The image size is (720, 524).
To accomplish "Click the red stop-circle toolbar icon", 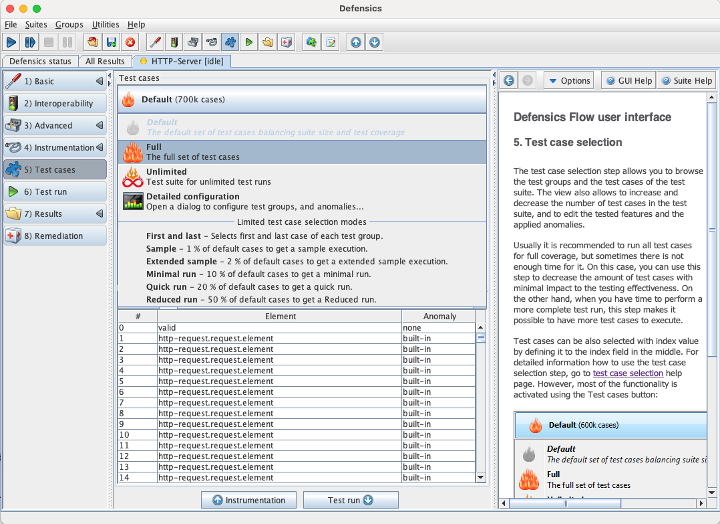I will pos(130,42).
